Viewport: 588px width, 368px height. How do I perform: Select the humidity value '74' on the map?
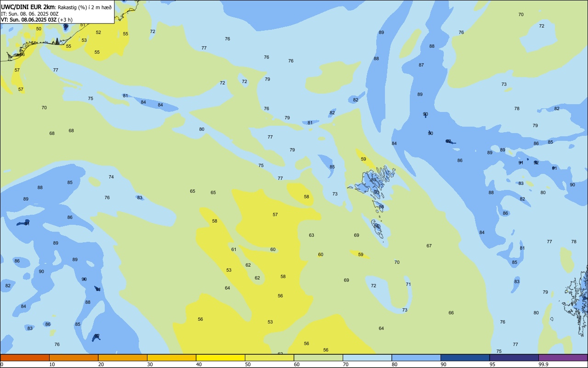click(111, 177)
